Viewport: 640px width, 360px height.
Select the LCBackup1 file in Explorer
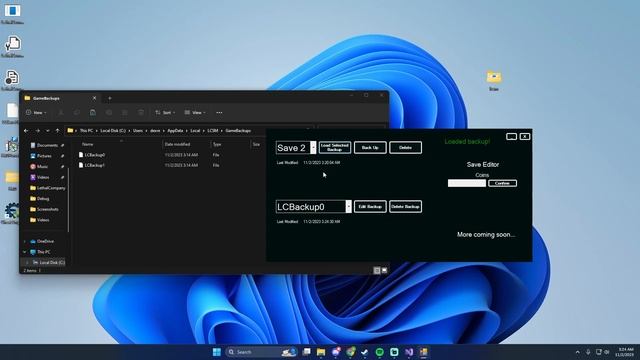pyautogui.click(x=95, y=165)
